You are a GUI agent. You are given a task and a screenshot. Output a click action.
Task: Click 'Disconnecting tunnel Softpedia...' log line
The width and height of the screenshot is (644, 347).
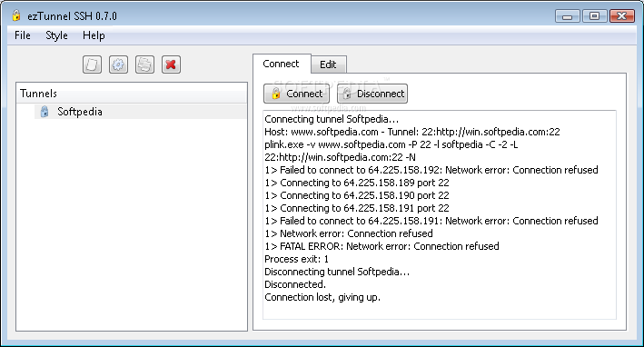pos(337,272)
